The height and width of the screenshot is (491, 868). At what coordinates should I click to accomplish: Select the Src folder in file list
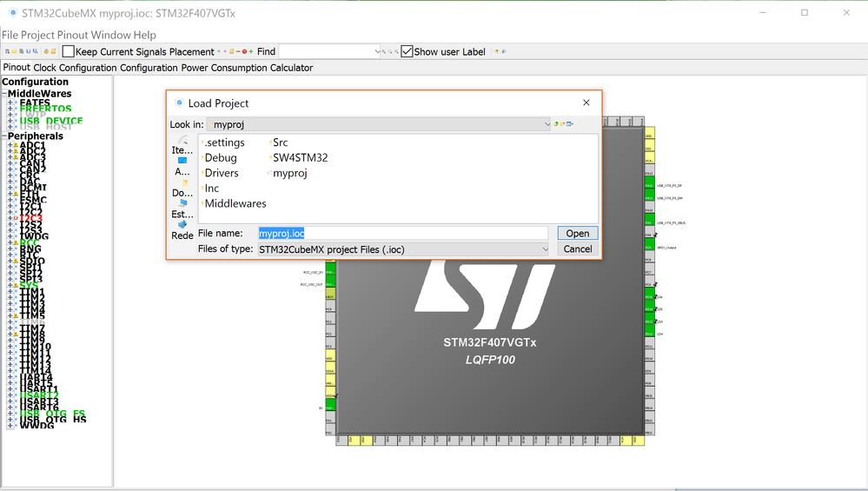click(278, 143)
